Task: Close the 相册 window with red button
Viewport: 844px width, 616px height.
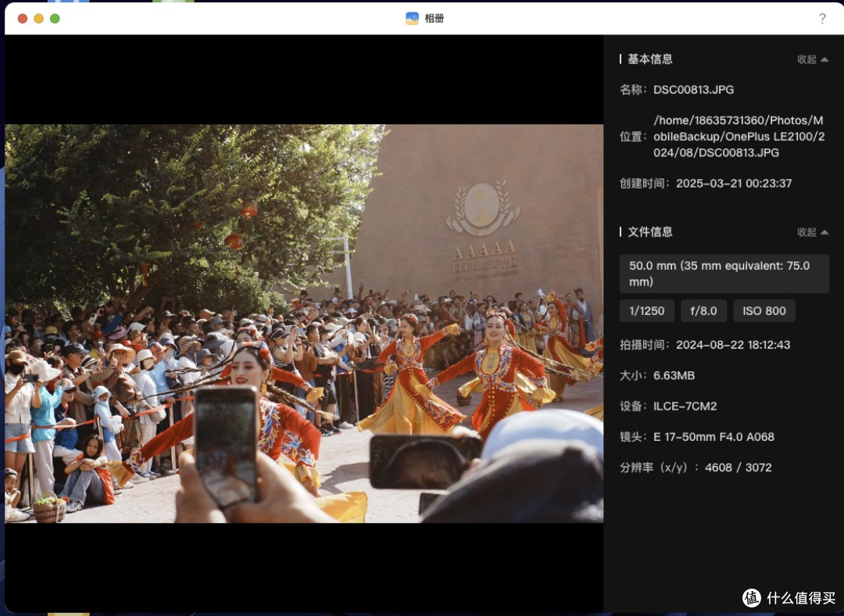Action: pyautogui.click(x=23, y=18)
